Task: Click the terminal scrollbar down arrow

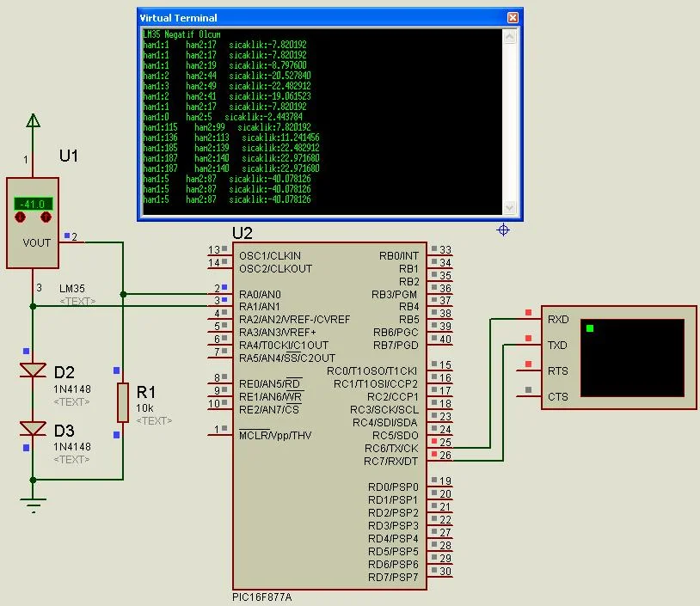Action: [509, 207]
